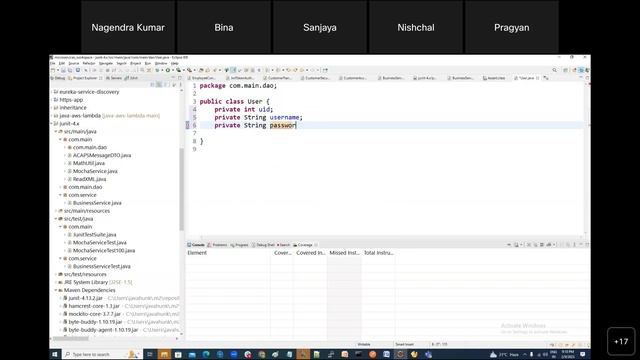Collapse the junit-4.x project
This screenshot has width=640, height=360.
click(x=52, y=124)
